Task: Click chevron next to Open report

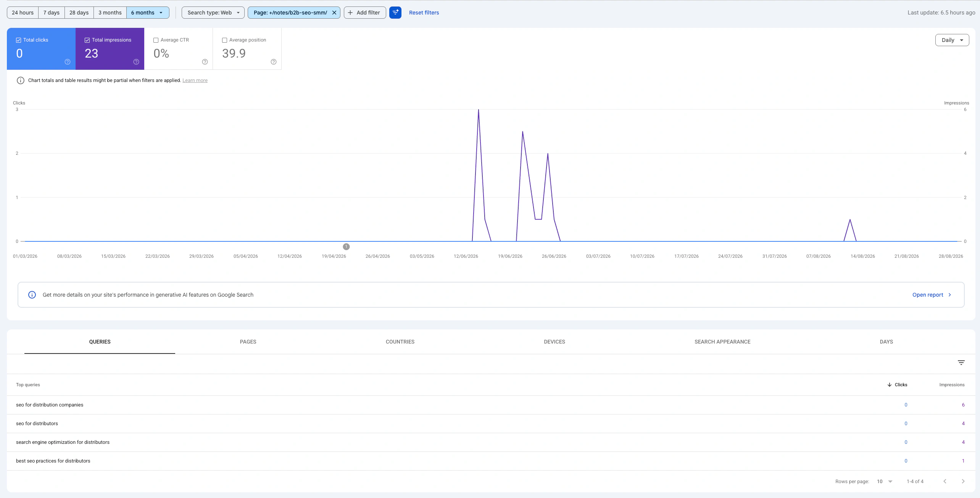Action: [950, 295]
